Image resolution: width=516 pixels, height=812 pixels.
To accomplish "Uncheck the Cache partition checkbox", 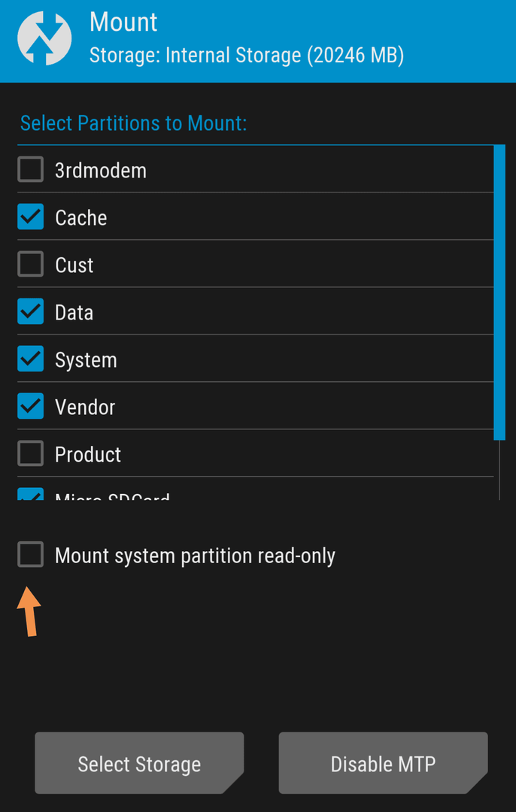I will pyautogui.click(x=31, y=217).
